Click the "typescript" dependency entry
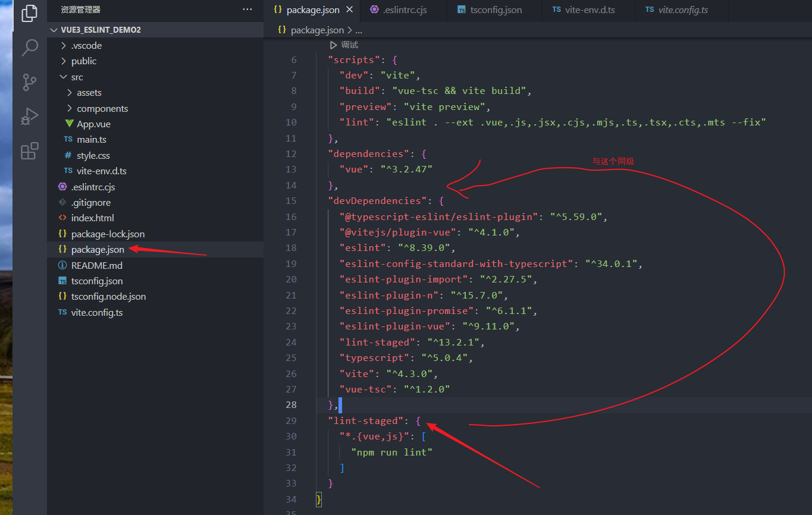Screen dimensions: 812x515 pos(406,358)
